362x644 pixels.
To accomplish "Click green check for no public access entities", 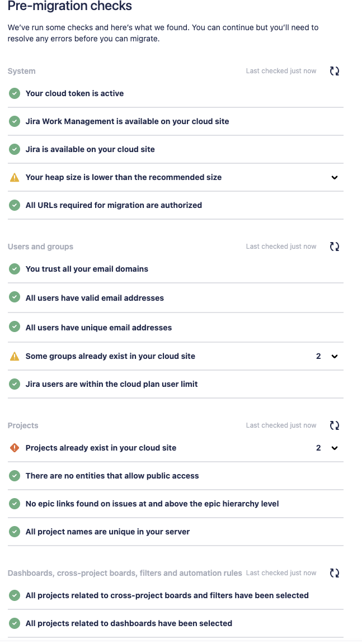I will point(15,476).
